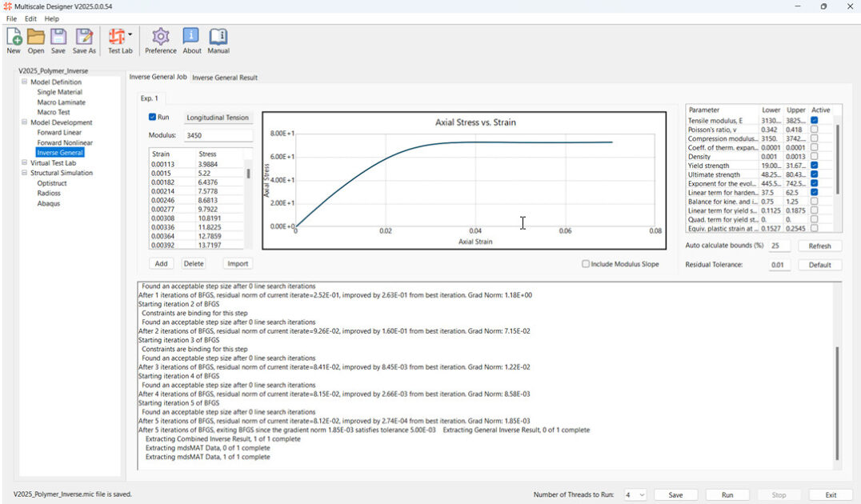
Task: Click the New file icon
Action: coord(14,38)
